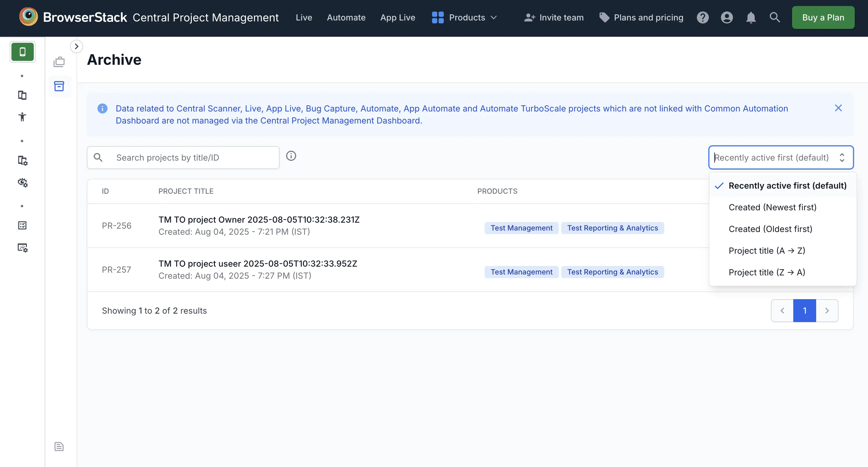Open the documentation icon at bottom

(x=59, y=447)
